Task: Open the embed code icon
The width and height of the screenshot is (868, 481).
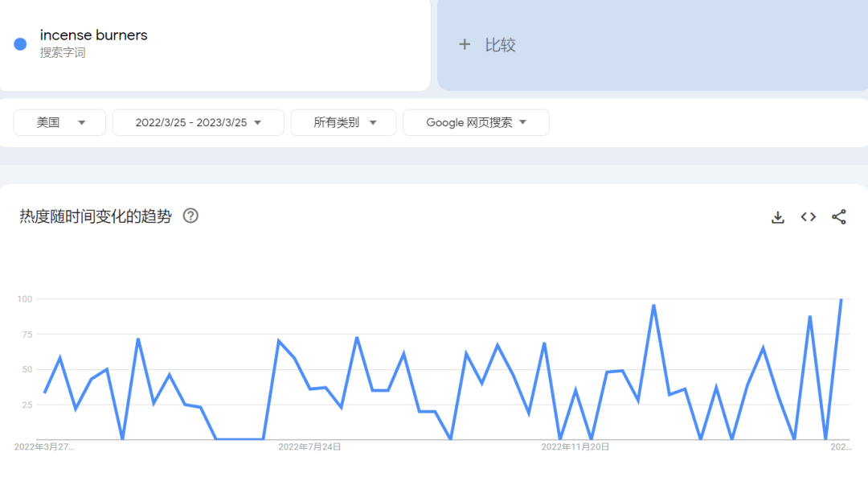Action: [x=809, y=217]
